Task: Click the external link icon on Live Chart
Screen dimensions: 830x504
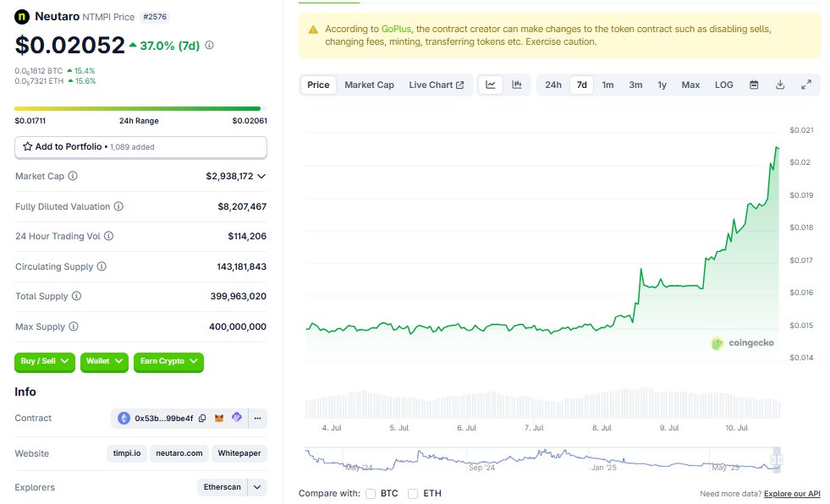Action: click(460, 85)
